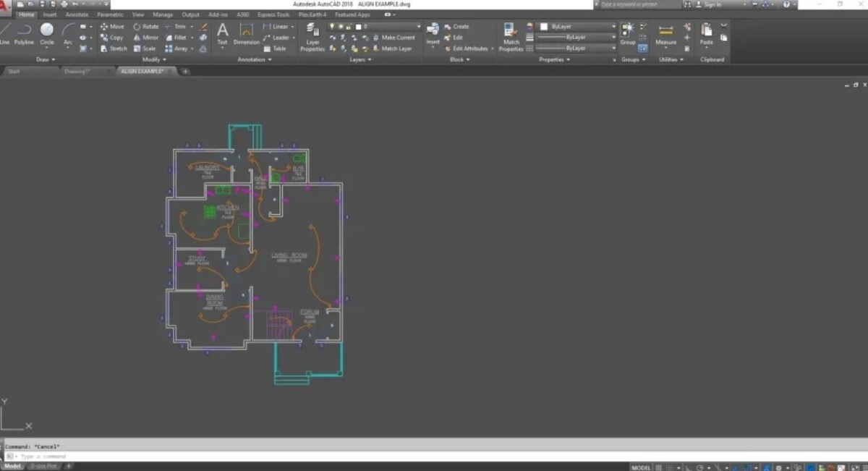
Task: Toggle the layer freeze icon in Layers panel
Action: [341, 26]
